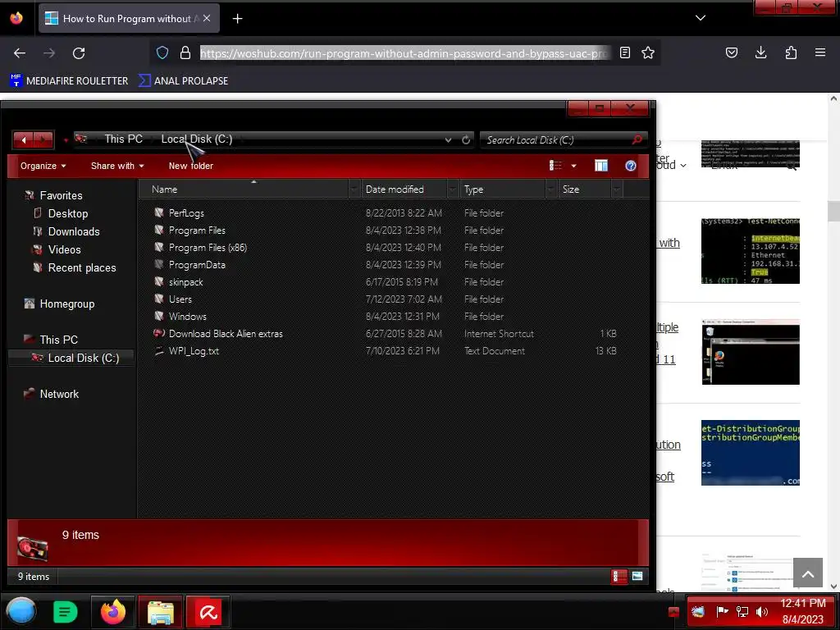Image resolution: width=840 pixels, height=630 pixels.
Task: Open Firefox tracking protection shield
Action: click(x=162, y=52)
